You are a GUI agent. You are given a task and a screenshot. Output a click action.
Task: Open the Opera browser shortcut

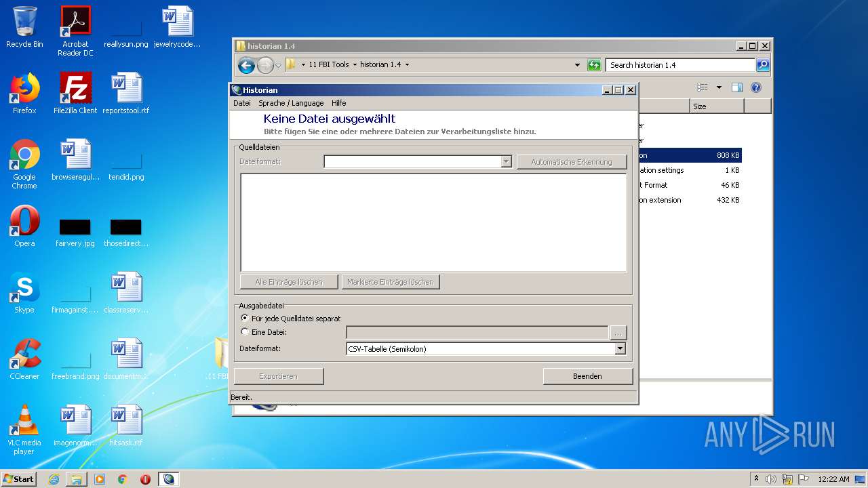[24, 226]
